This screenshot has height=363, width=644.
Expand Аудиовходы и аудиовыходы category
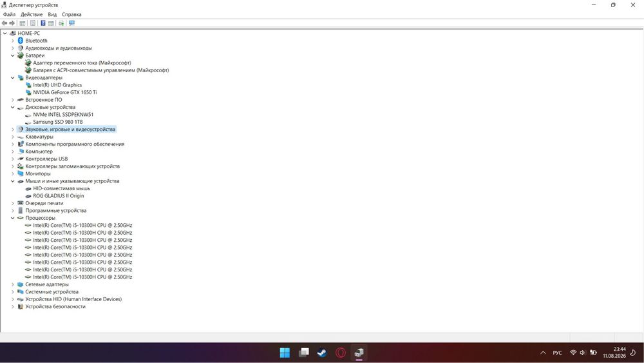click(13, 48)
